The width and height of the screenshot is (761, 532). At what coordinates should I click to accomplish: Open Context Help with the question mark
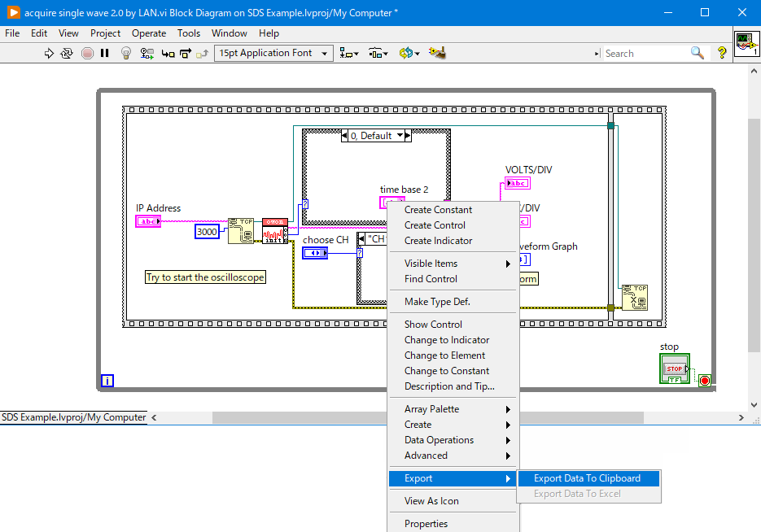click(x=722, y=52)
